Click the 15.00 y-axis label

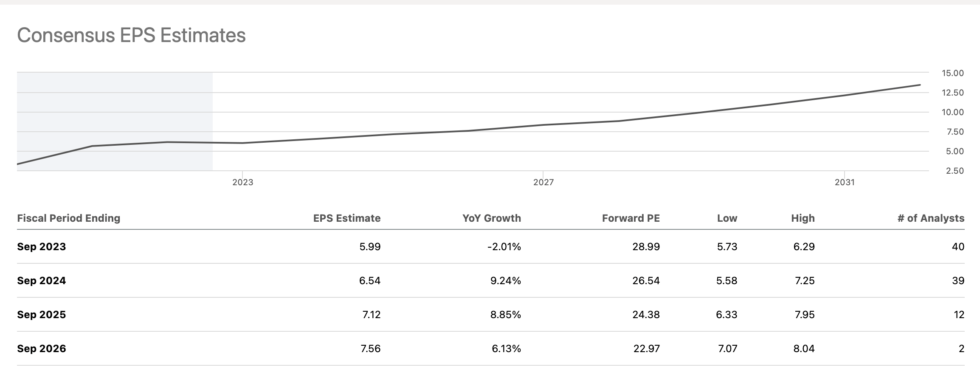952,73
